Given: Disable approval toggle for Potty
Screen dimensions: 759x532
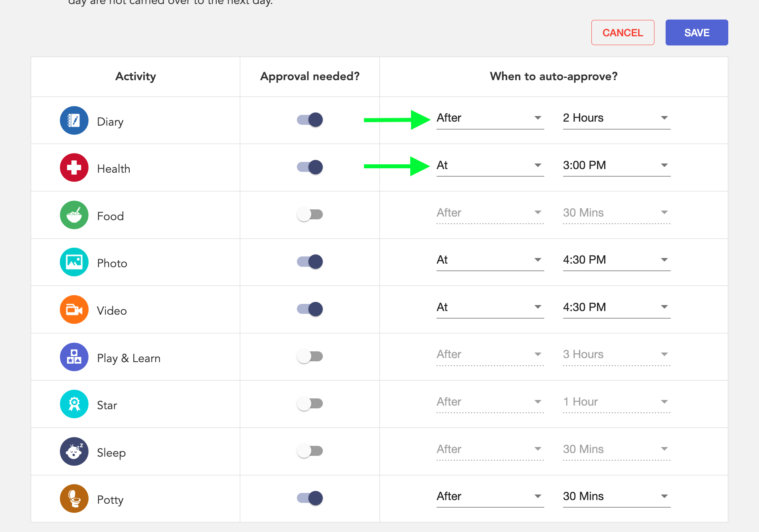Looking at the screenshot, I should [x=310, y=498].
